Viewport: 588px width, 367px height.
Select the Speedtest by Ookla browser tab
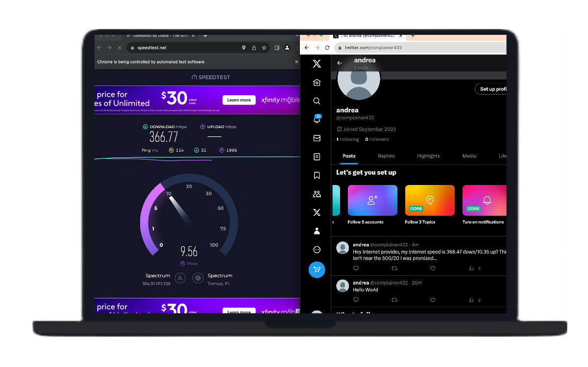[160, 35]
